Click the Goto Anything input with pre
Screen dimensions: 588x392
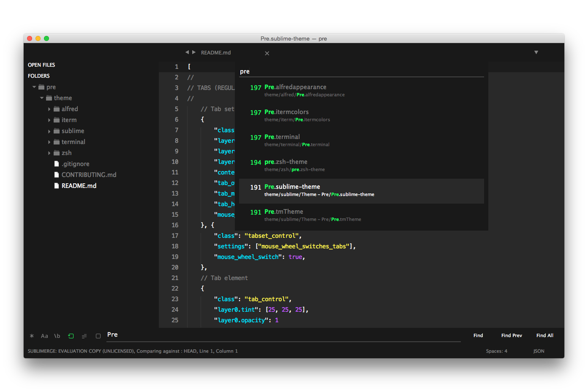click(362, 71)
